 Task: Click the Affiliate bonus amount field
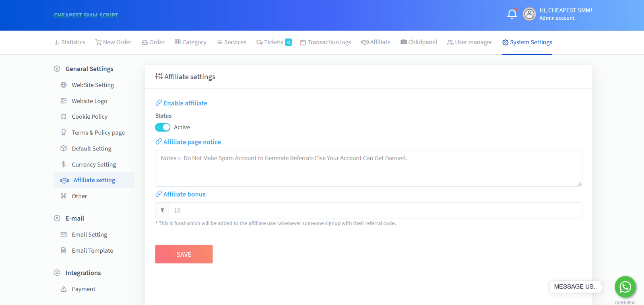click(374, 210)
